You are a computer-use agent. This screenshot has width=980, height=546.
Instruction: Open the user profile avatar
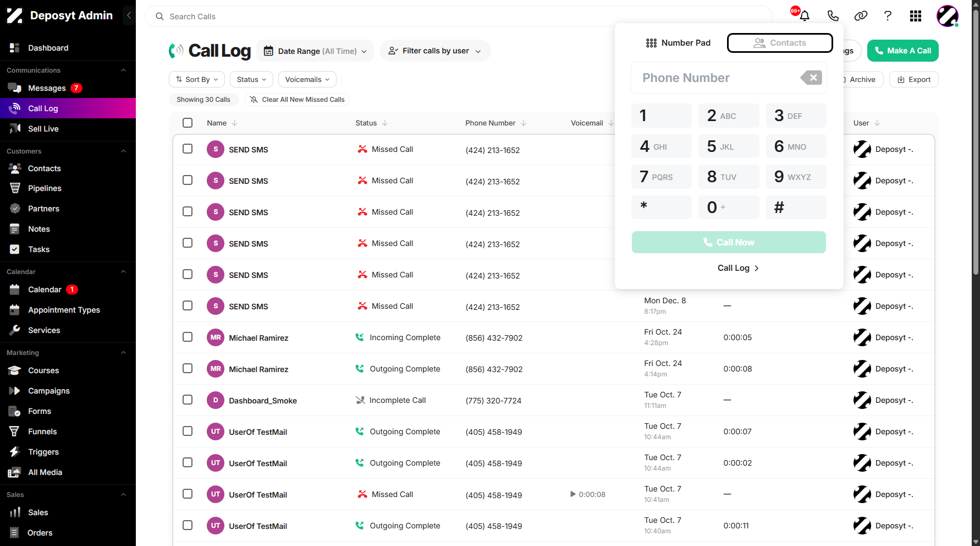click(x=948, y=16)
